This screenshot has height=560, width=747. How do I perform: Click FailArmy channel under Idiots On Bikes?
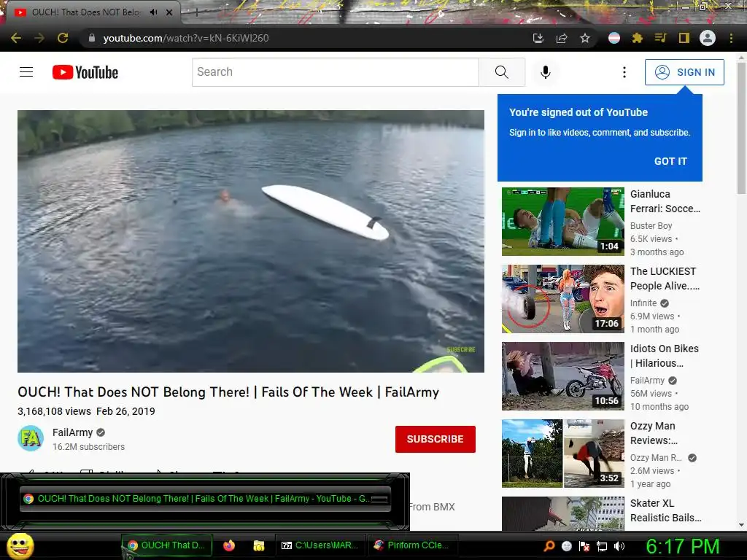coord(648,380)
